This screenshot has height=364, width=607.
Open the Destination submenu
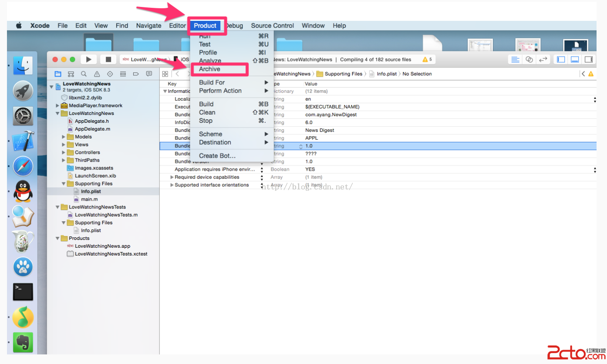[x=232, y=142]
